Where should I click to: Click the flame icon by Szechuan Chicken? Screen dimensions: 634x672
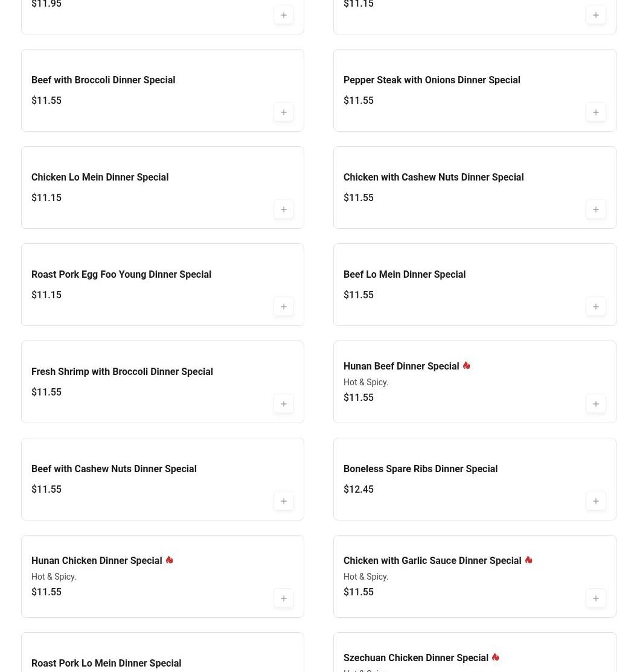point(495,658)
